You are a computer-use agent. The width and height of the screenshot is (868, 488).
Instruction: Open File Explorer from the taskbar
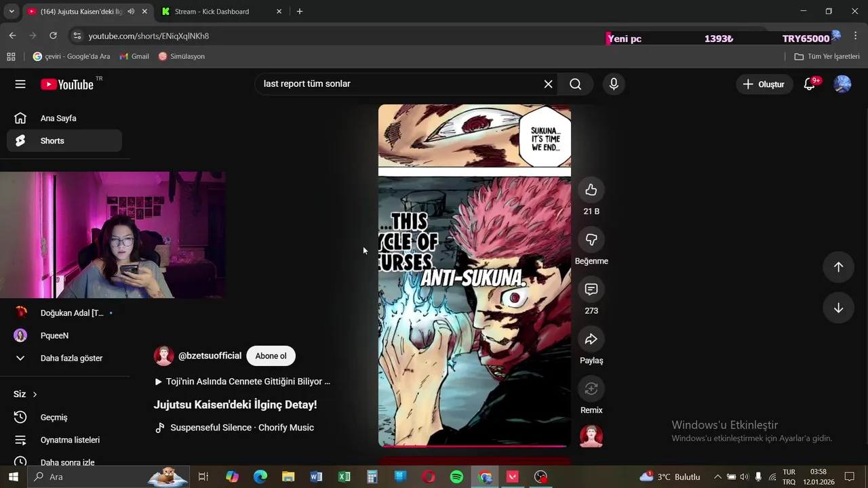(x=288, y=476)
